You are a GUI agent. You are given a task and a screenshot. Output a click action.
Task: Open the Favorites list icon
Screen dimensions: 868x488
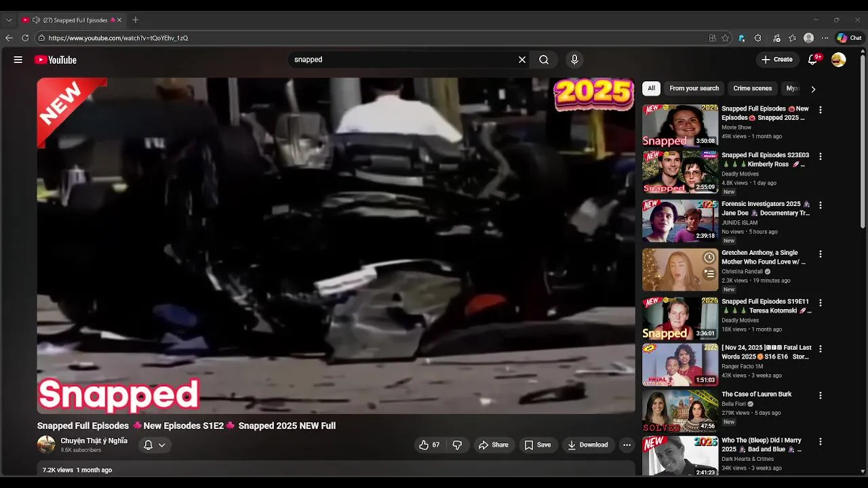[x=793, y=38]
